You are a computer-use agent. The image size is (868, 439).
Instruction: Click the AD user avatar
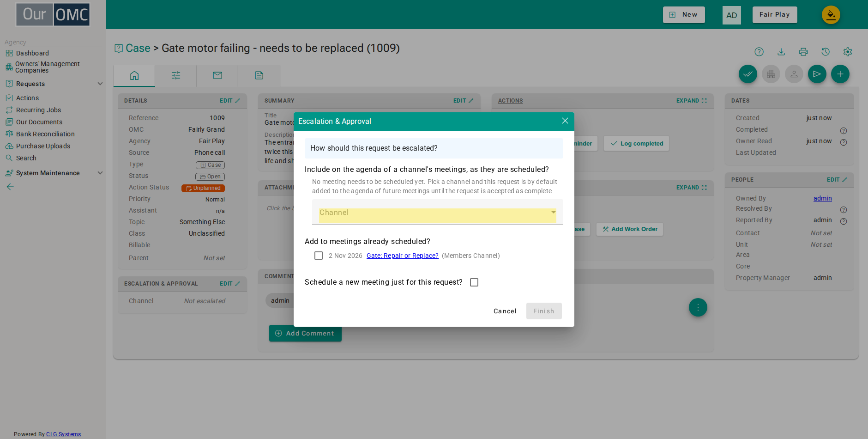click(x=732, y=15)
